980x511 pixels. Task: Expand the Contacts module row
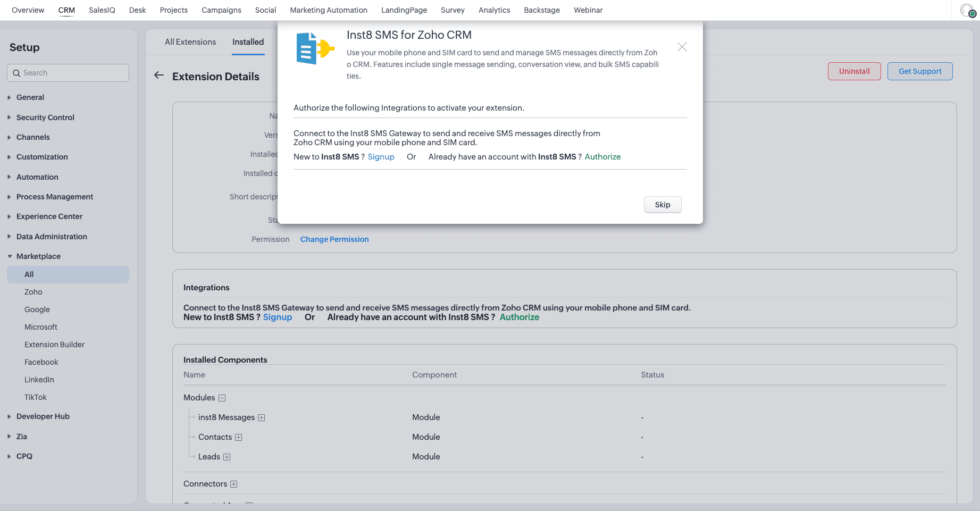click(x=239, y=437)
